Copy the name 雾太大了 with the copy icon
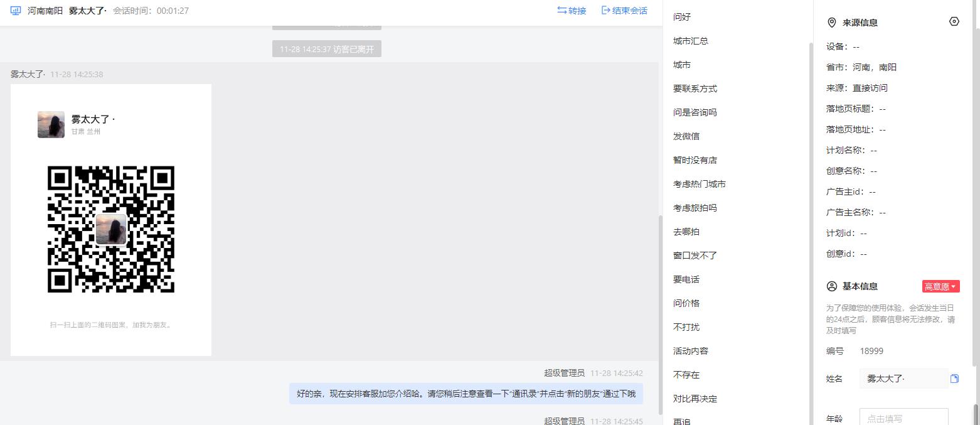This screenshot has width=980, height=425. 954,379
